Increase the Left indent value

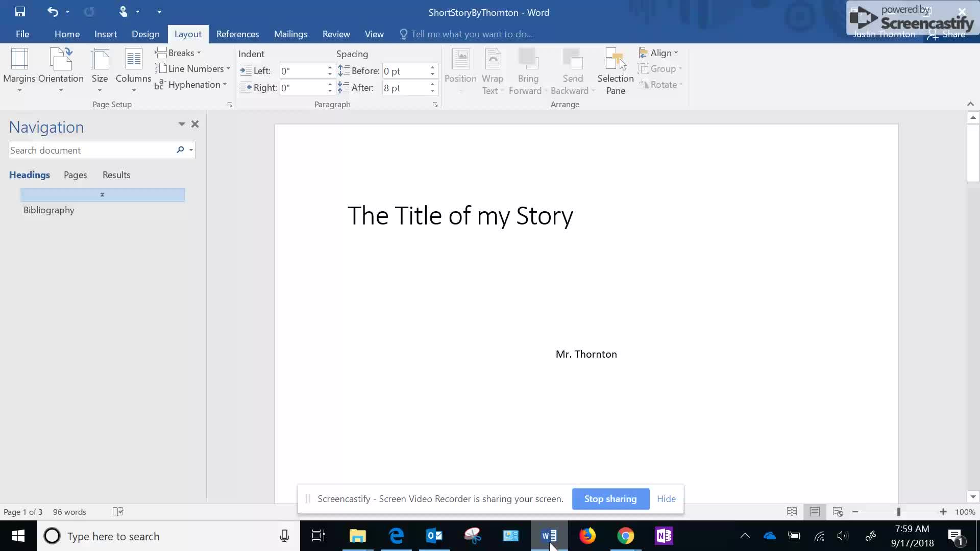(x=330, y=67)
